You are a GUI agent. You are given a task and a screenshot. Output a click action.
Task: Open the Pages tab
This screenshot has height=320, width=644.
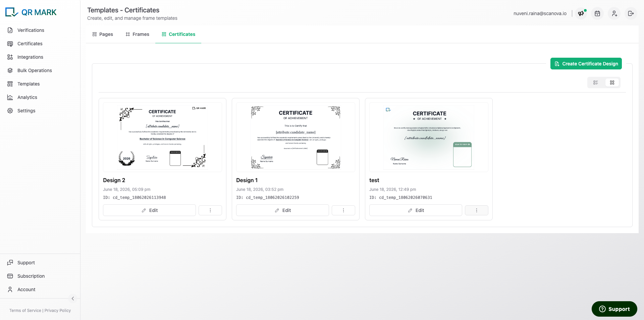click(103, 34)
